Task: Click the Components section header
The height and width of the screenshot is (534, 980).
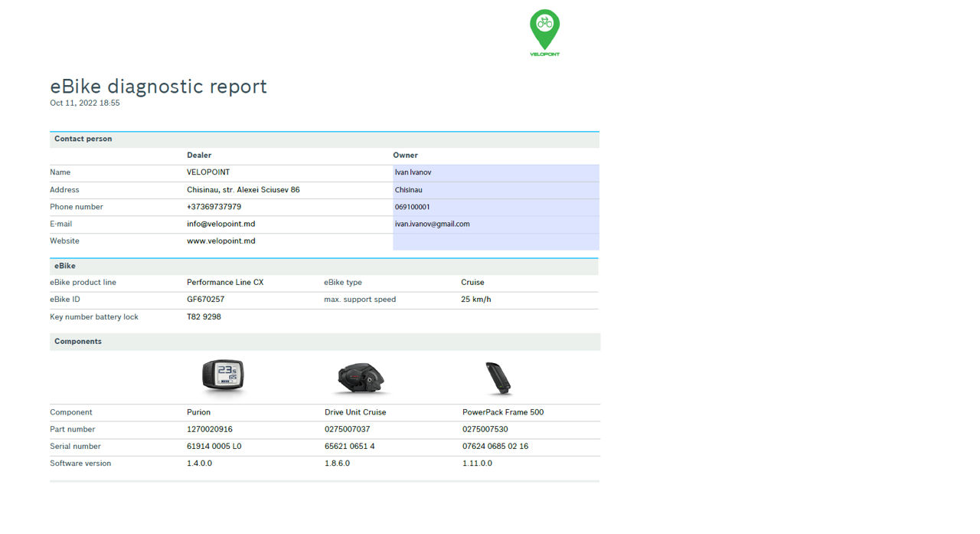Action: [325, 342]
